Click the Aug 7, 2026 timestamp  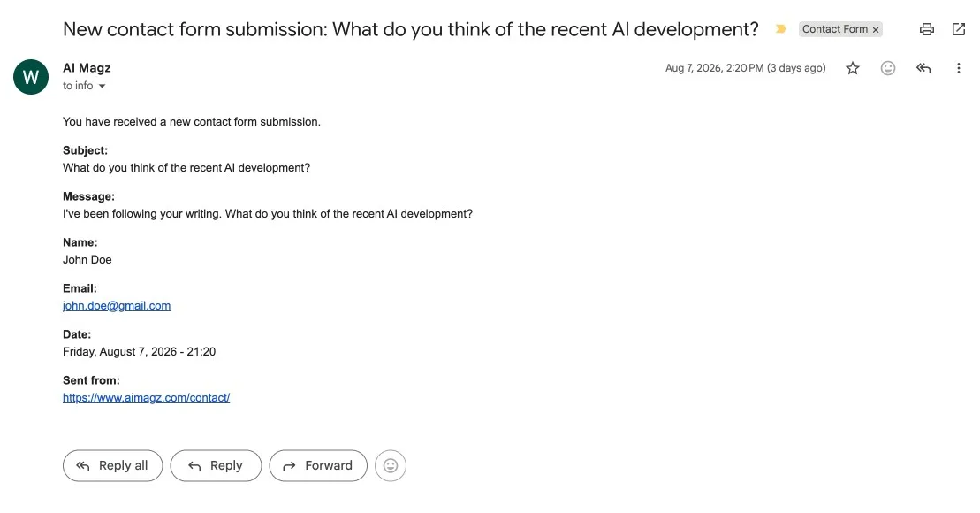745,68
